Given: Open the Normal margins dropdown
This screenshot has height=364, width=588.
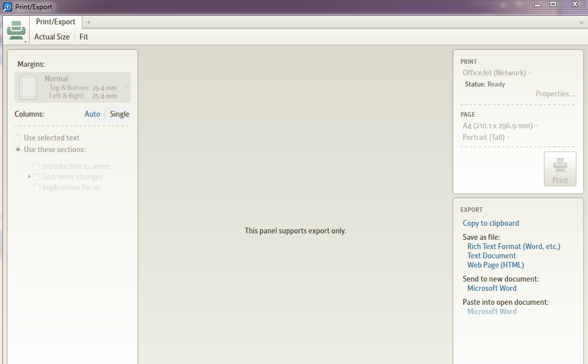Looking at the screenshot, I should (x=73, y=87).
